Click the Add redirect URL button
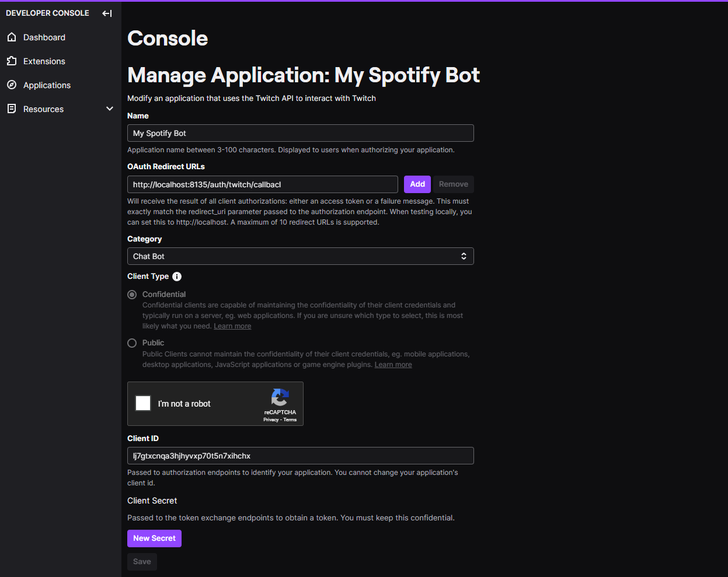Screen dimensions: 728x577 pos(417,184)
